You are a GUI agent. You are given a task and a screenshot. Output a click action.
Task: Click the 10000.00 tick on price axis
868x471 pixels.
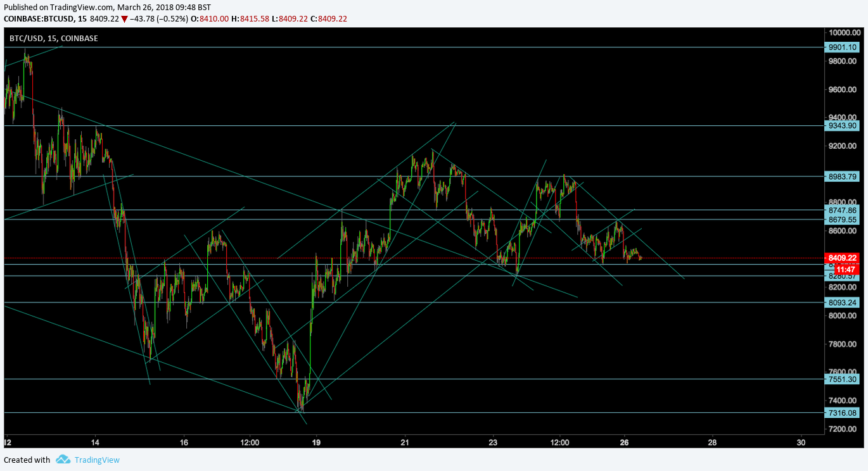(844, 33)
